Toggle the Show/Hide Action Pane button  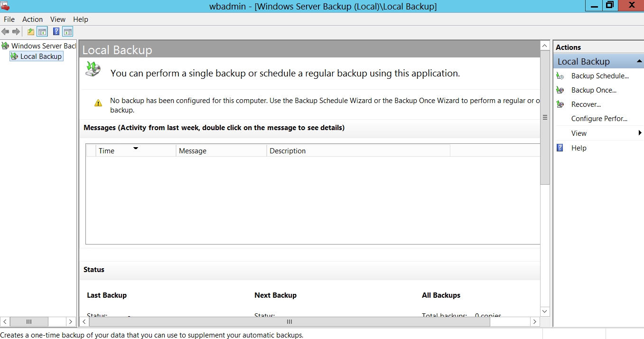pos(68,32)
